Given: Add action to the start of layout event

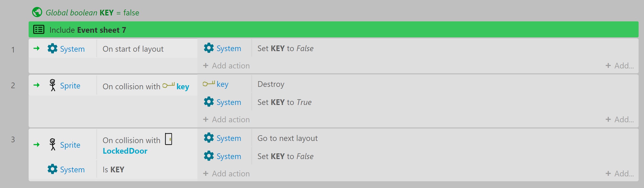Looking at the screenshot, I should pos(226,65).
